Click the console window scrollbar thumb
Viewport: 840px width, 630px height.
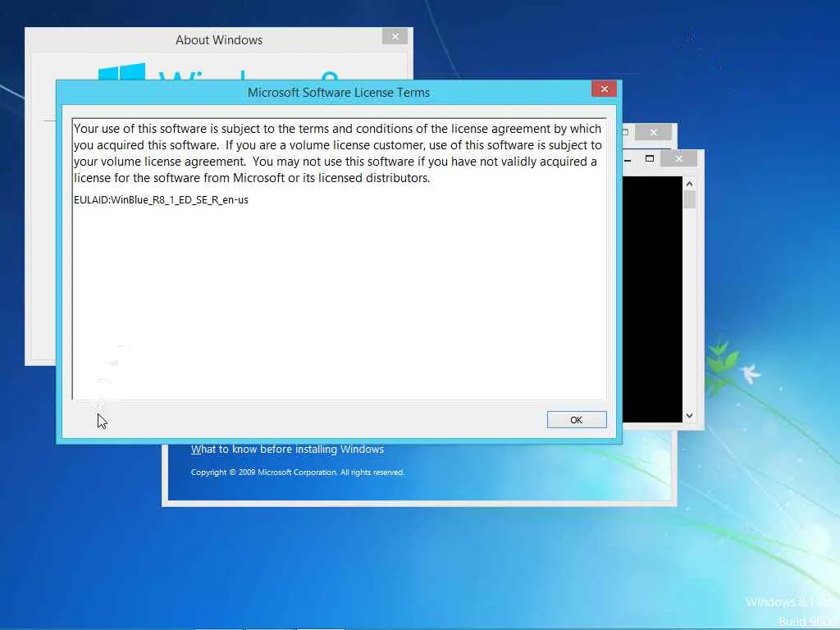point(689,199)
